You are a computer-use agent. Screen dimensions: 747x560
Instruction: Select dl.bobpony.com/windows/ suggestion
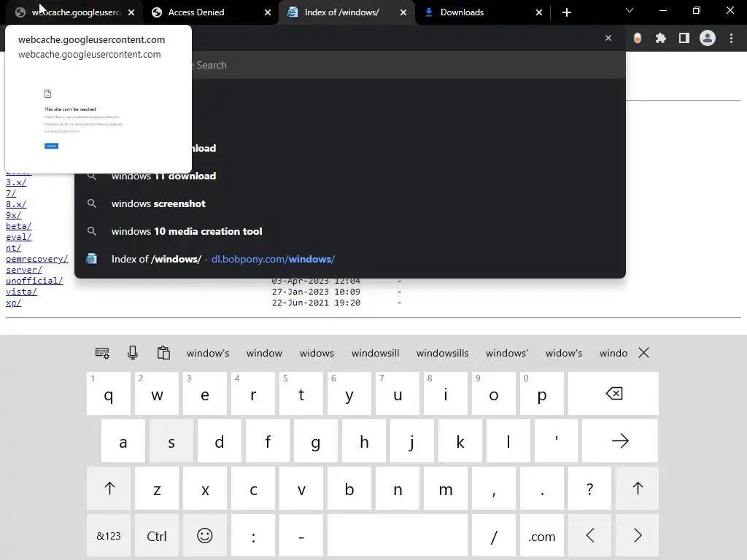pos(349,259)
